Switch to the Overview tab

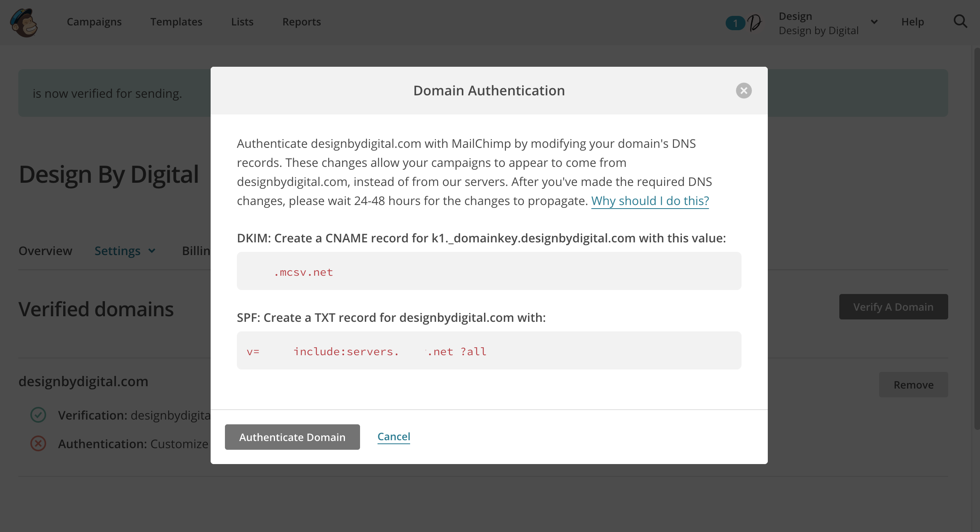(x=45, y=251)
